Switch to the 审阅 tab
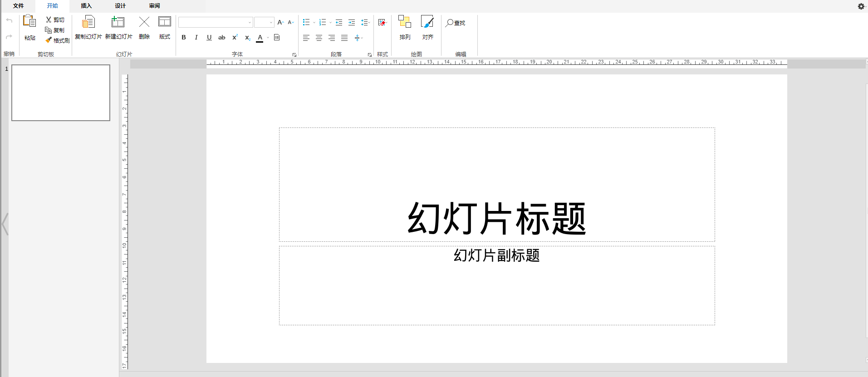 (x=154, y=6)
